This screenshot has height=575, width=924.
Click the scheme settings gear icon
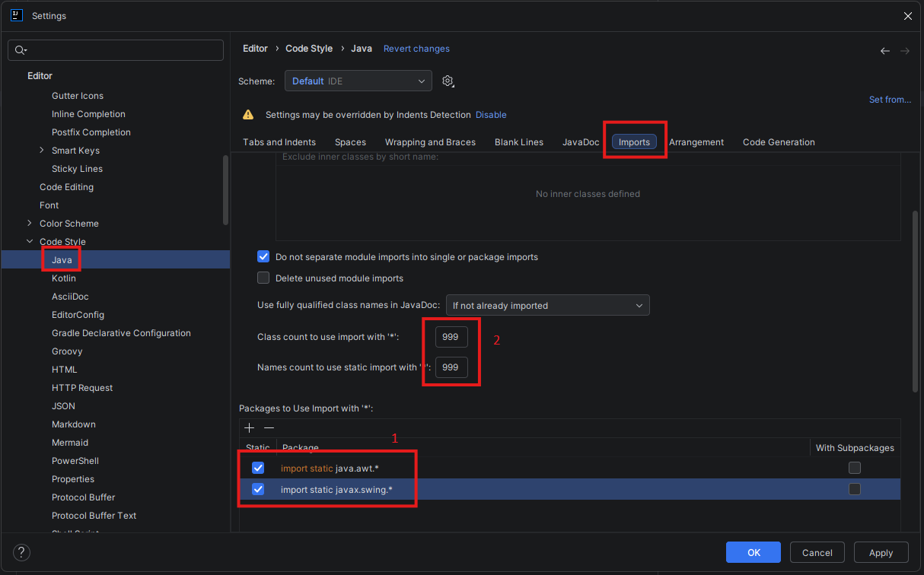pyautogui.click(x=448, y=81)
